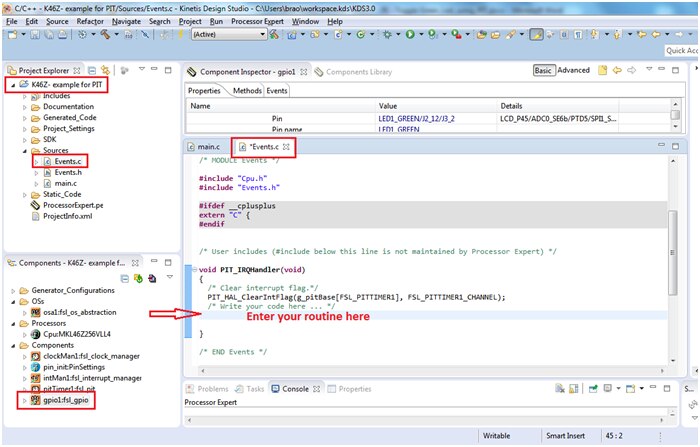The image size is (700, 447).
Task: Expand the Generated_Code folder
Action: [23, 117]
